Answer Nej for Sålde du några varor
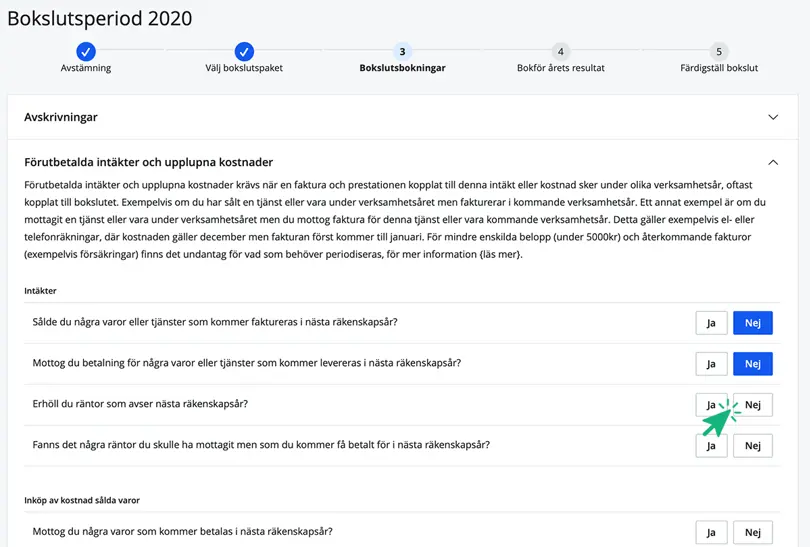 [x=753, y=323]
